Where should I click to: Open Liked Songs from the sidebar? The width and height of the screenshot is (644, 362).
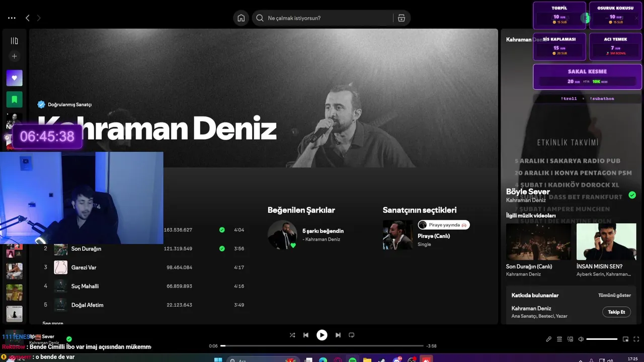(x=14, y=78)
